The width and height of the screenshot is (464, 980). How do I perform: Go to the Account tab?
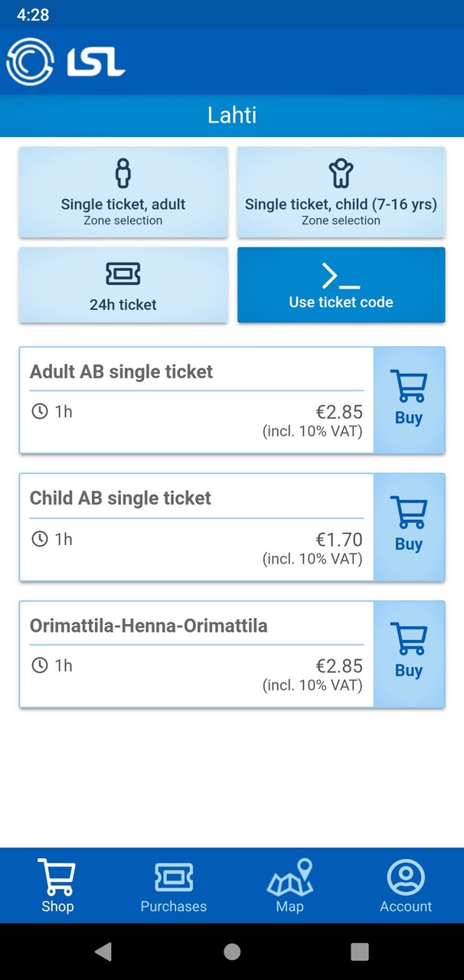pos(406,886)
